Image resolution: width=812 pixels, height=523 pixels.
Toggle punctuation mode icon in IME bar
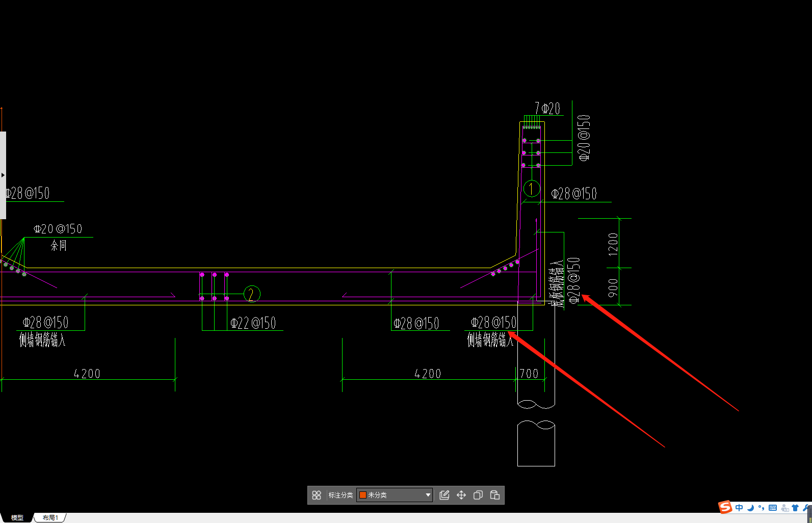pyautogui.click(x=762, y=508)
